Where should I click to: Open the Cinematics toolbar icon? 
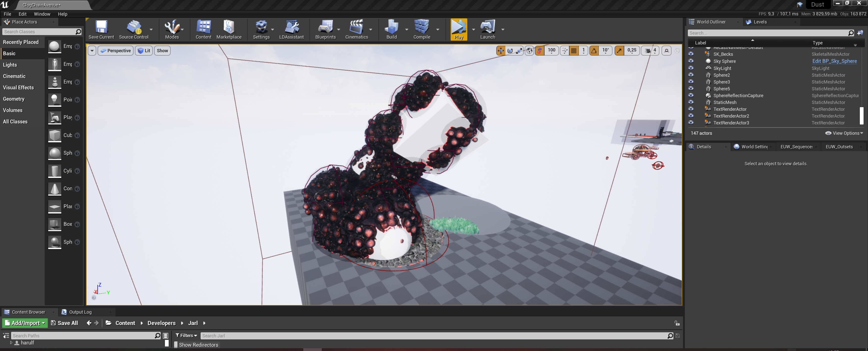pyautogui.click(x=357, y=30)
